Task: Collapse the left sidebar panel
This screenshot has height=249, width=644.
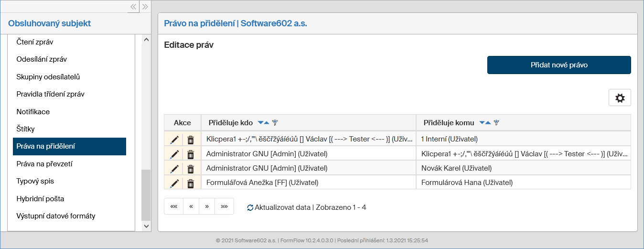Action: point(134,7)
